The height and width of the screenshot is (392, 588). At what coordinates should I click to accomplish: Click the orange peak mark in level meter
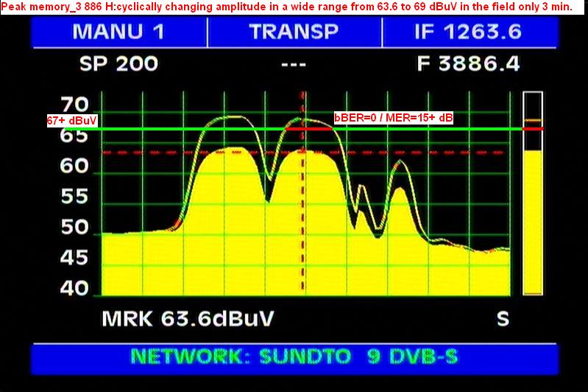point(532,120)
